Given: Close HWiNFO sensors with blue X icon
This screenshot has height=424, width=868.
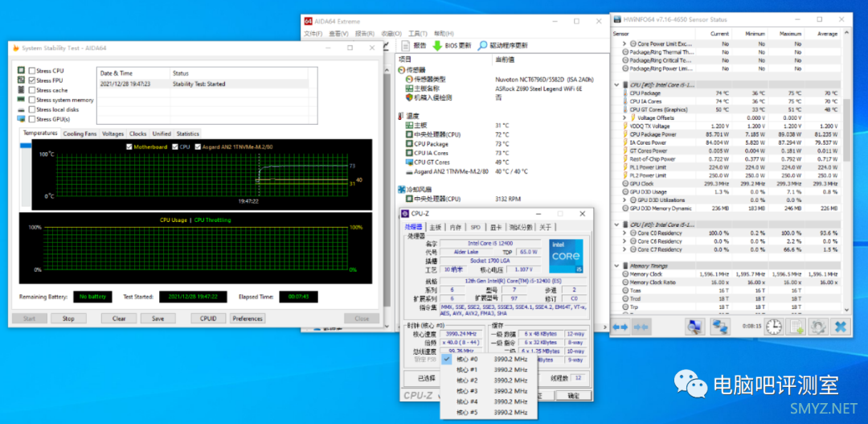Looking at the screenshot, I should 840,327.
